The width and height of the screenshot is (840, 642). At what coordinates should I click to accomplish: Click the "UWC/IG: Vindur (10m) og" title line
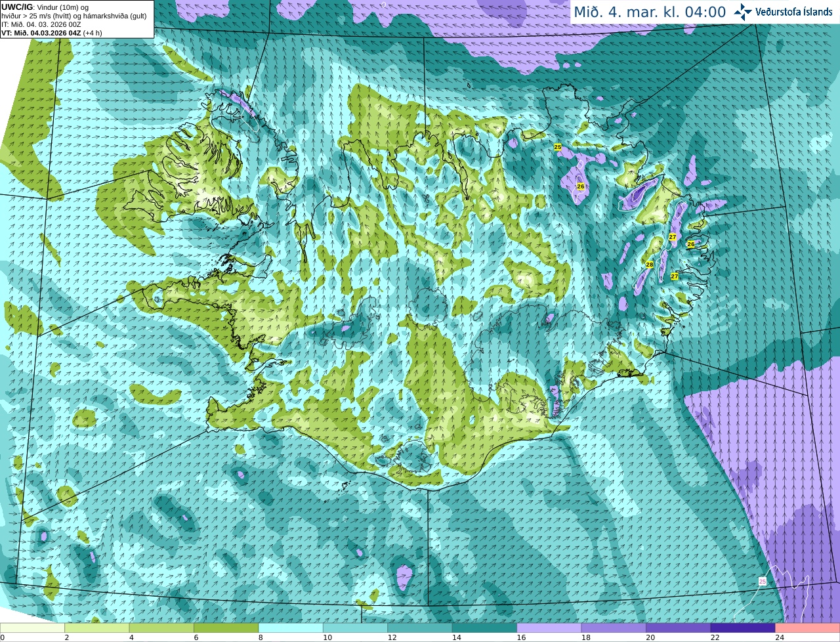coord(45,7)
